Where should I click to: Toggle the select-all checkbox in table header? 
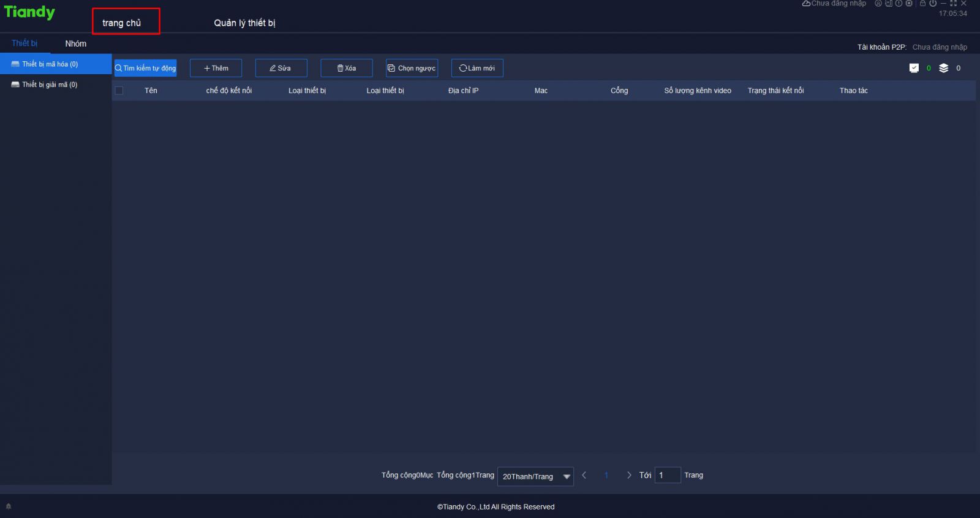click(119, 91)
